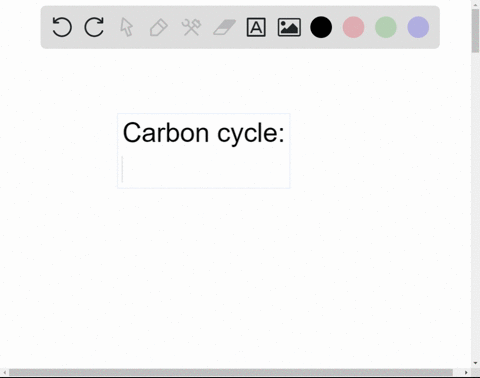Click the undo arrow icon

[x=62, y=27]
